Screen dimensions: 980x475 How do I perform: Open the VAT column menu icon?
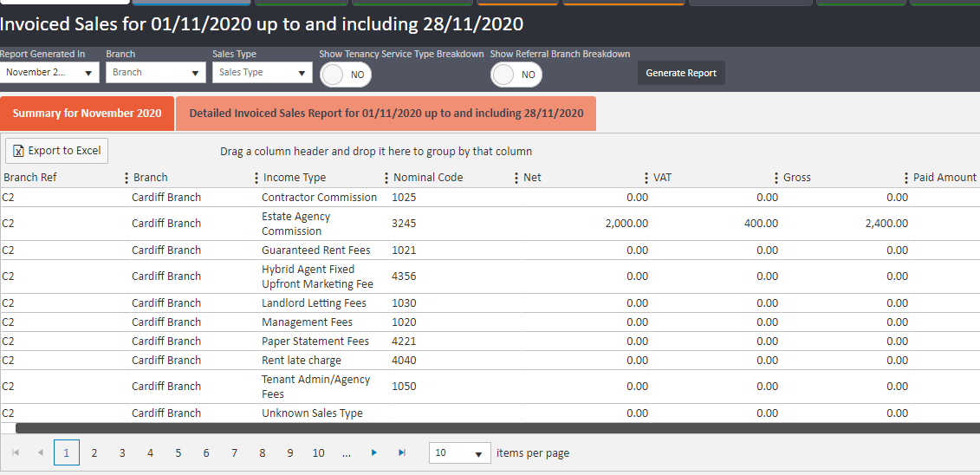point(776,178)
